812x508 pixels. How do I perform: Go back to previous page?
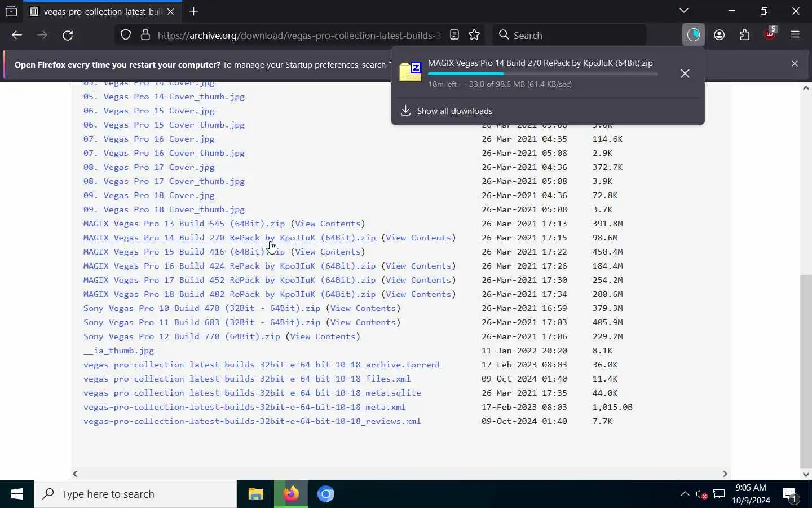17,35
